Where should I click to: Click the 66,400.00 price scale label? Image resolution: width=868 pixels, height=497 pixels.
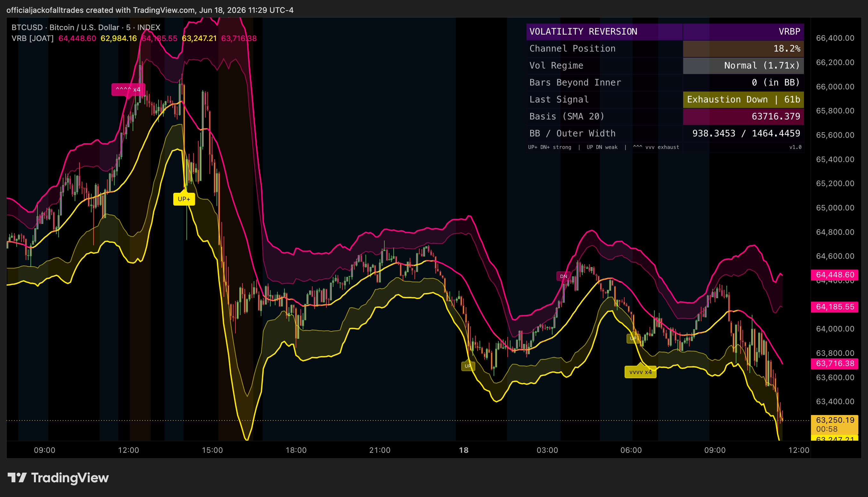point(835,38)
